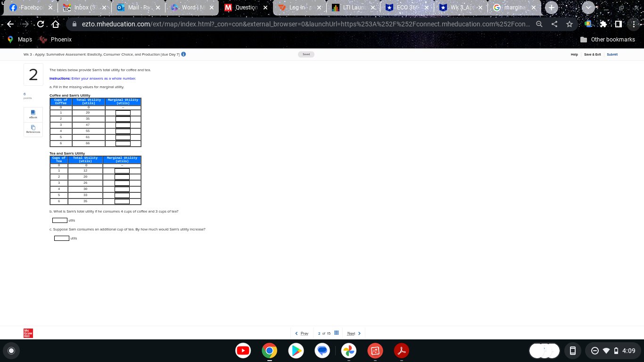Switch to the Question browser tab
The height and width of the screenshot is (362, 644).
click(247, 8)
